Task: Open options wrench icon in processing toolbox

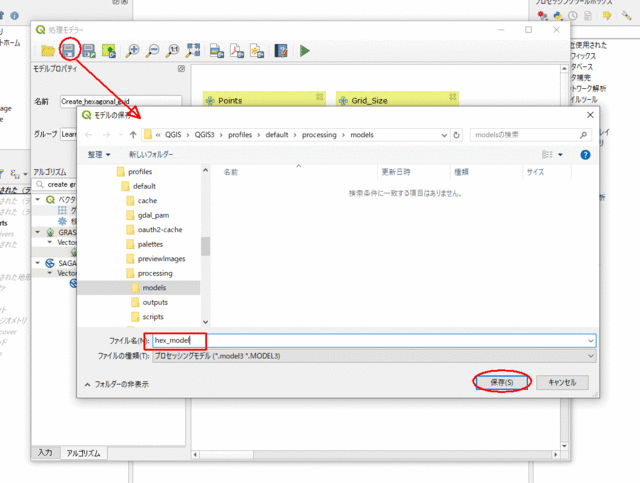Action: point(626,16)
